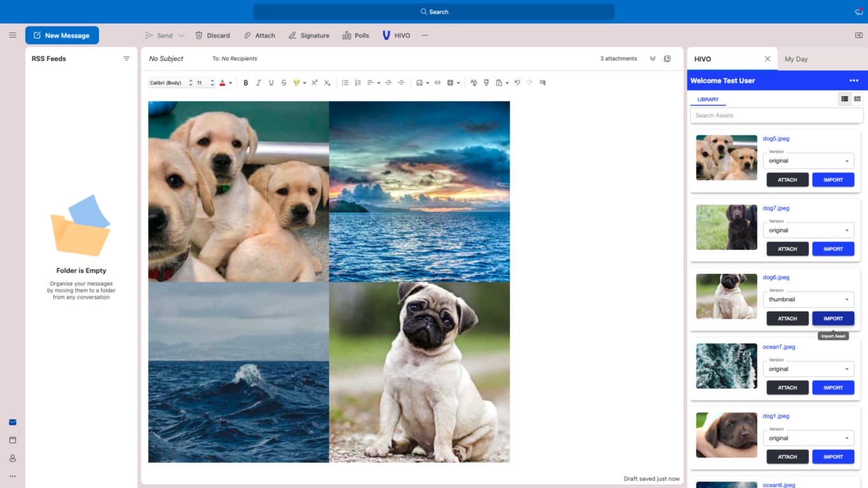The height and width of the screenshot is (488, 868).
Task: Open Polls from the toolbar
Action: tap(356, 36)
